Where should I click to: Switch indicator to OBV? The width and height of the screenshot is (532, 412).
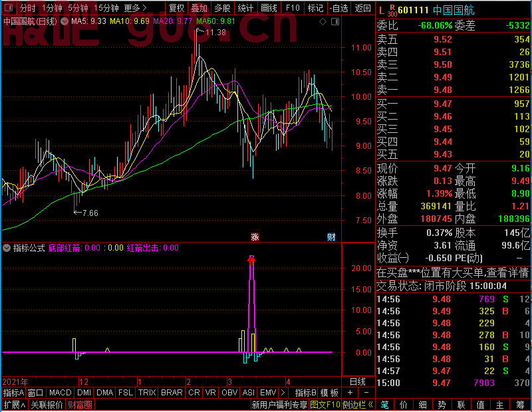(x=229, y=393)
